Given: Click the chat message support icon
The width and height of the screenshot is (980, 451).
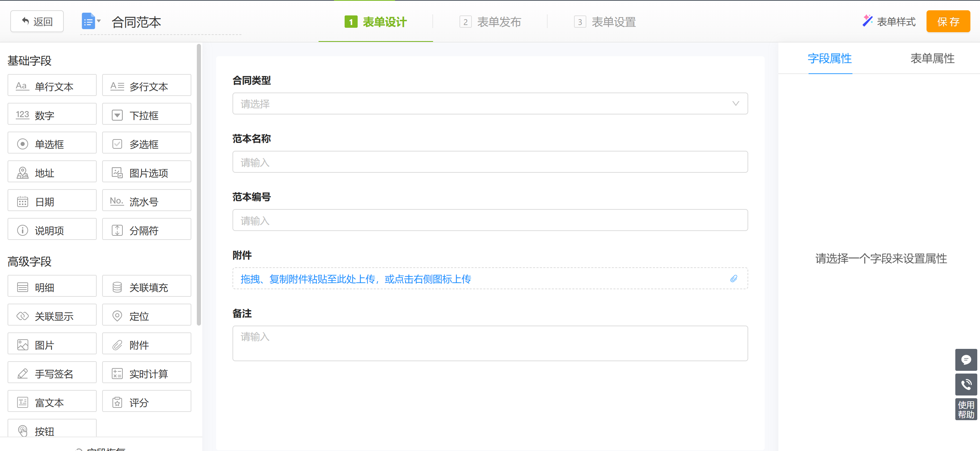Looking at the screenshot, I should coord(966,360).
